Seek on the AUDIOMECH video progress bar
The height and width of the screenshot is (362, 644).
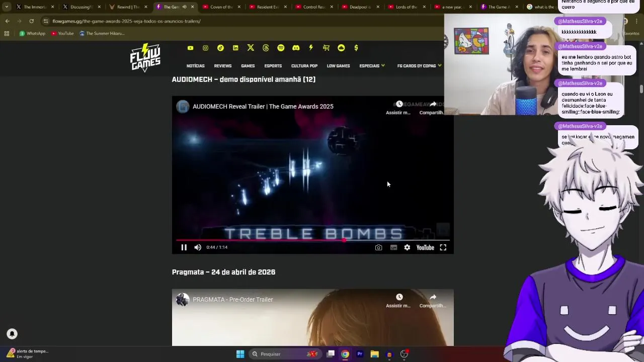point(312,240)
